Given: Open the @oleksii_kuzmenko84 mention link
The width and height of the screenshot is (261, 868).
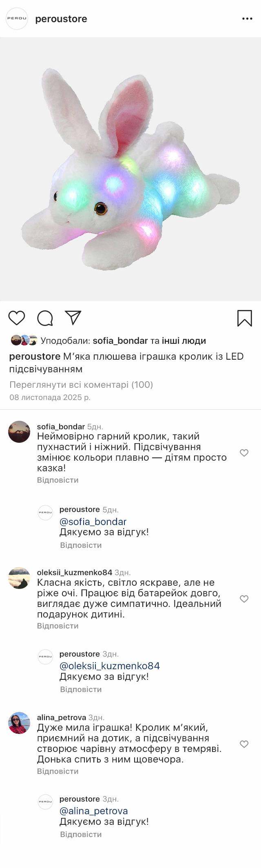Looking at the screenshot, I should tap(109, 666).
